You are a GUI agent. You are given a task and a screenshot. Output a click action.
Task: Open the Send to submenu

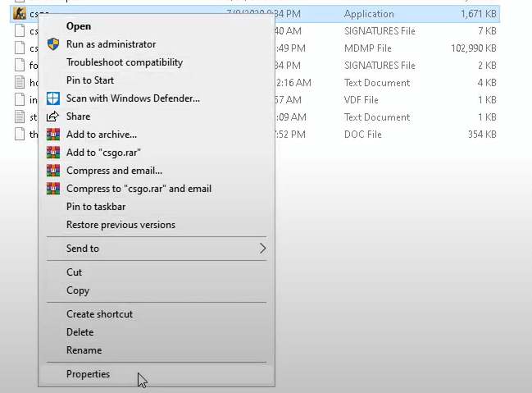157,249
